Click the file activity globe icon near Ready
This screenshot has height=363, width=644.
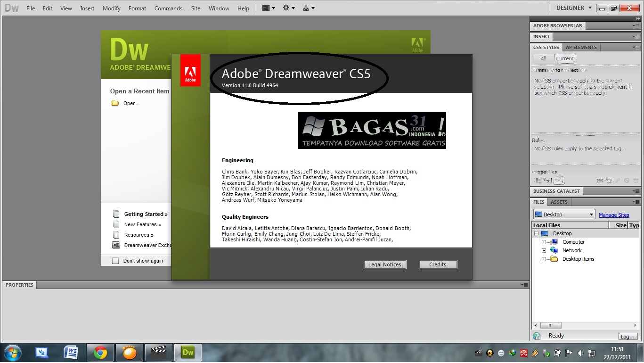(537, 336)
